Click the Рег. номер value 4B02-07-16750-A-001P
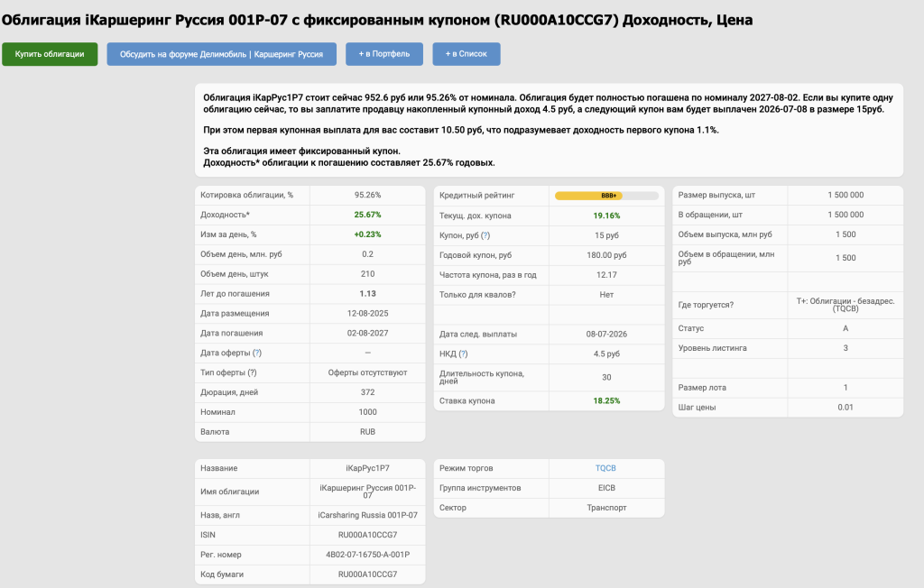The height and width of the screenshot is (588, 924). pos(368,555)
